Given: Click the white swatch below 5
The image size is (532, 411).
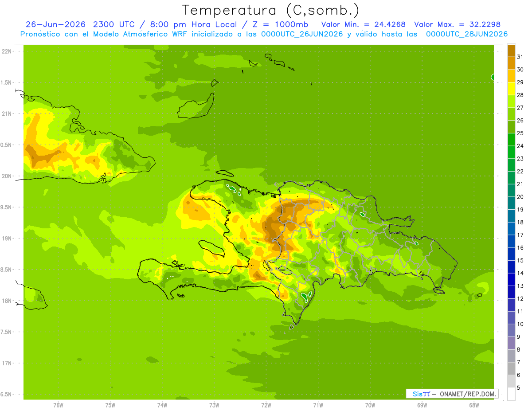Looking at the screenshot, I should coord(511,394).
